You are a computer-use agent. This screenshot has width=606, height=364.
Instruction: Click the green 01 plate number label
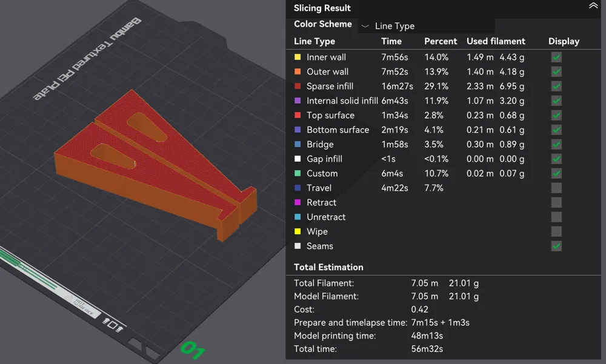[x=193, y=349]
